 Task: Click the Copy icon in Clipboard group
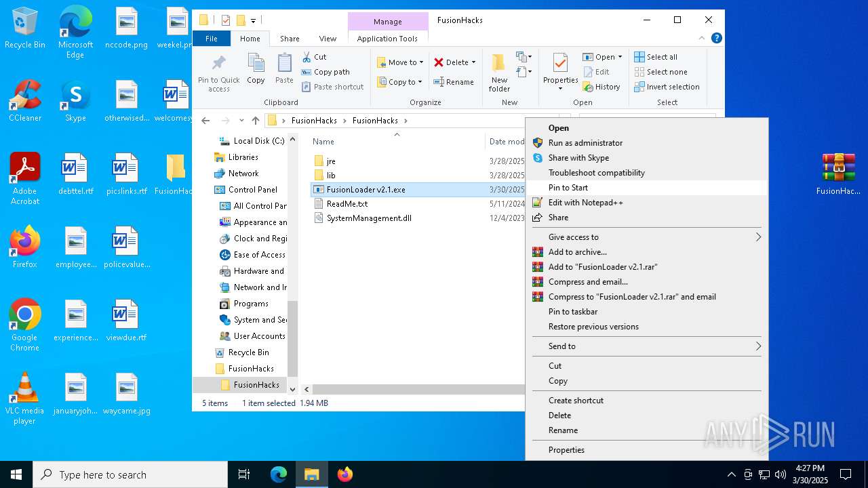tap(256, 68)
